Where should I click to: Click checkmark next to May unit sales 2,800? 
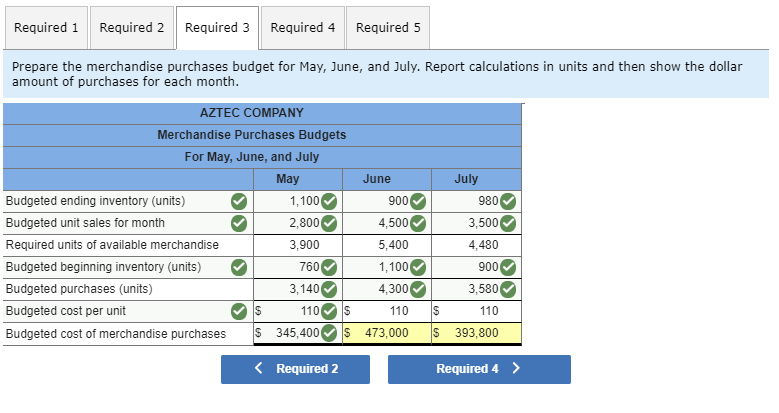point(329,224)
